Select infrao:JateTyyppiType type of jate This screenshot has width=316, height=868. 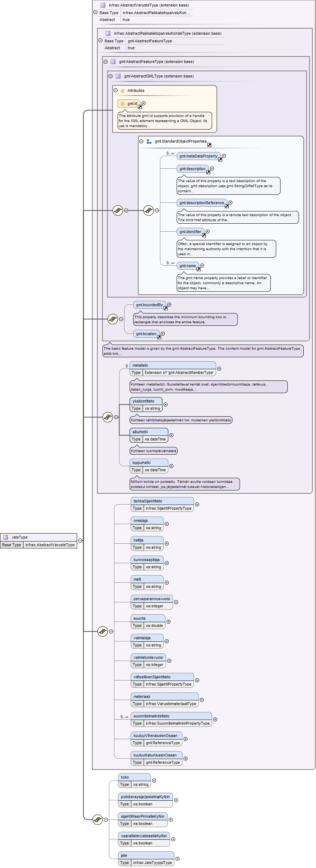coord(152,863)
